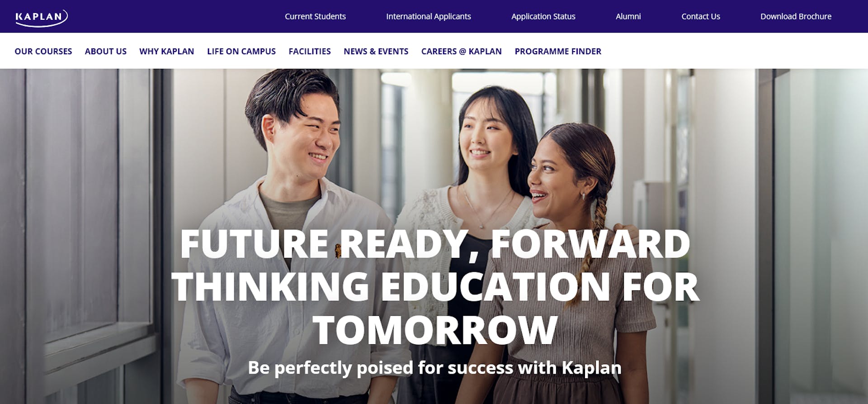Open the About Us menu
The height and width of the screenshot is (404, 868).
[106, 52]
